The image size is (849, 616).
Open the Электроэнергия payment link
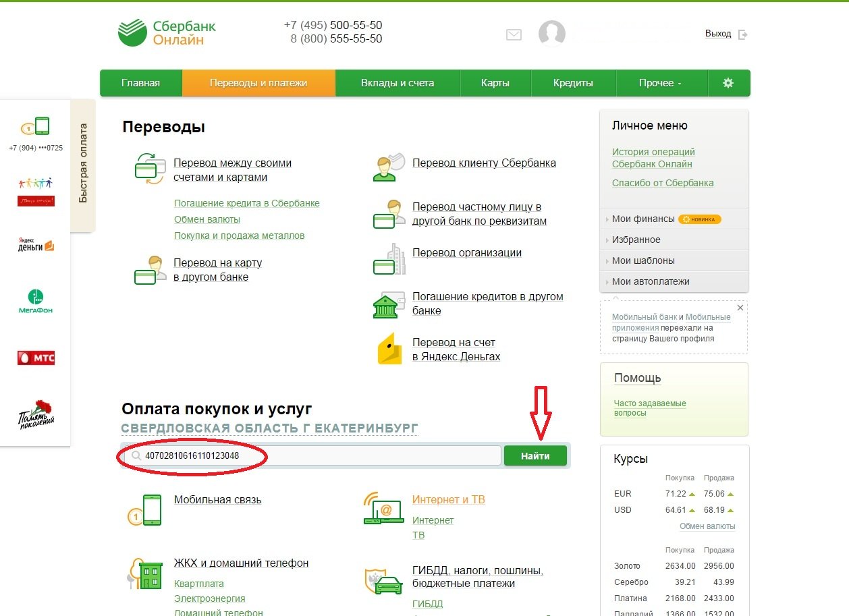coord(210,598)
